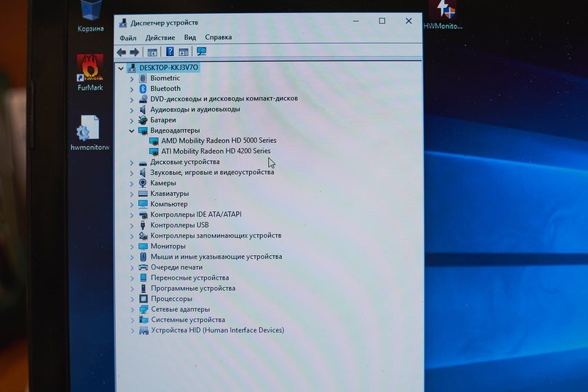Click the Клавиатуры keyboard icon
Image resolution: width=588 pixels, height=392 pixels.
[x=143, y=194]
